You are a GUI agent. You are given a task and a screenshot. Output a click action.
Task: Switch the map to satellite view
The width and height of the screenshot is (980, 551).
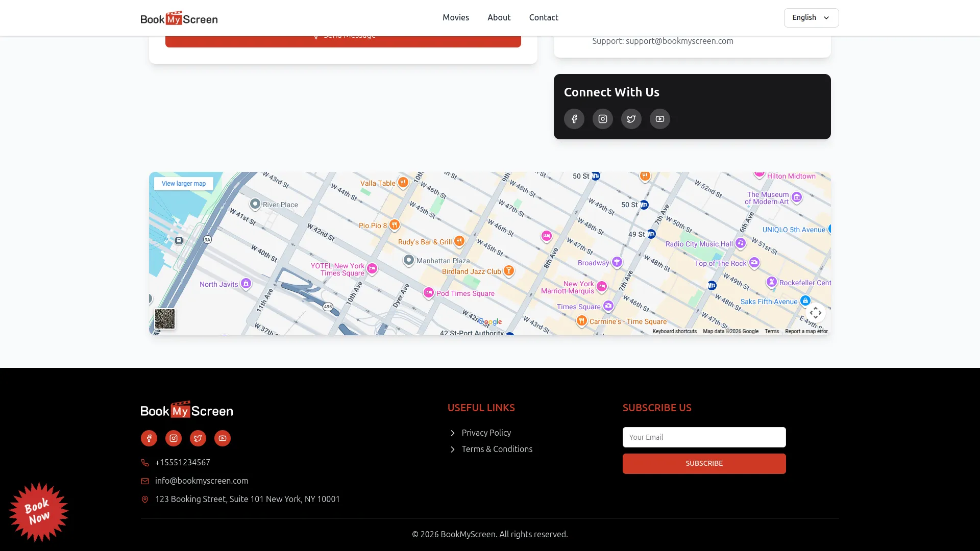tap(164, 319)
